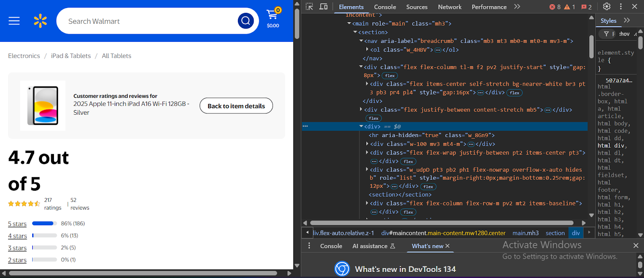Click Elements panel horizontal scrollbar

(442, 222)
